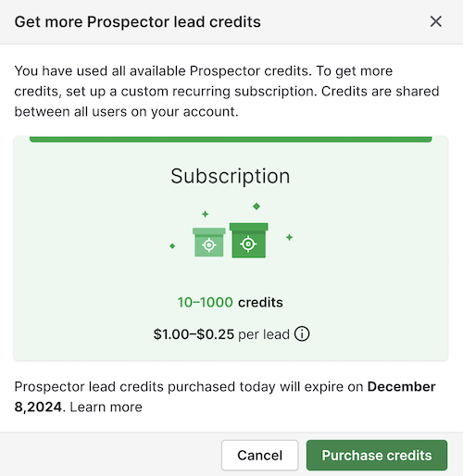Click the Prospector lead credits purchased today notice
The height and width of the screenshot is (476, 463).
click(225, 396)
